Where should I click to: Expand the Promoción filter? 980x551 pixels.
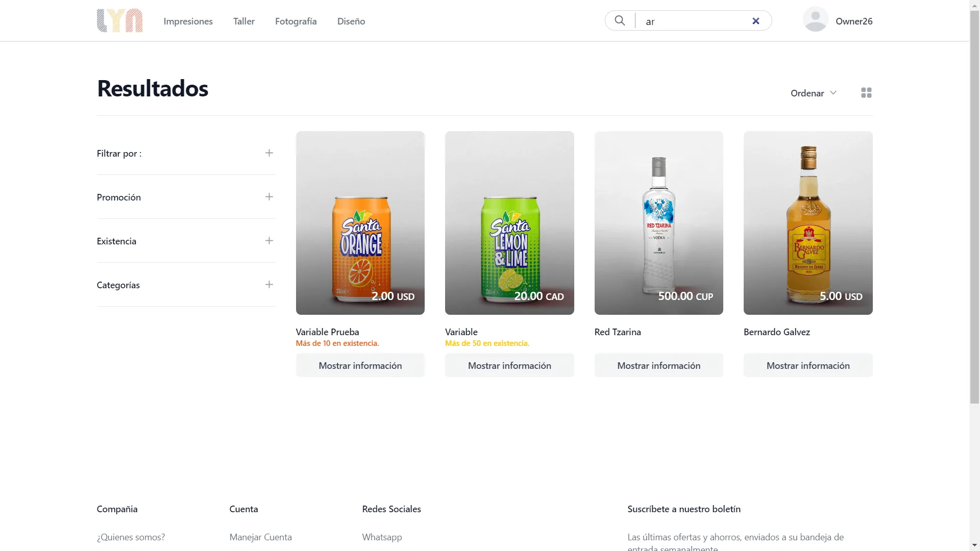[x=269, y=197]
